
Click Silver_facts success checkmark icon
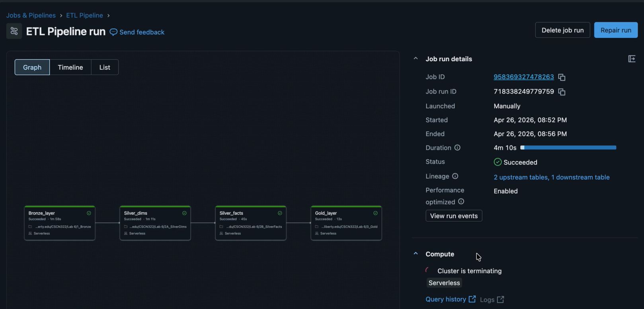(280, 213)
